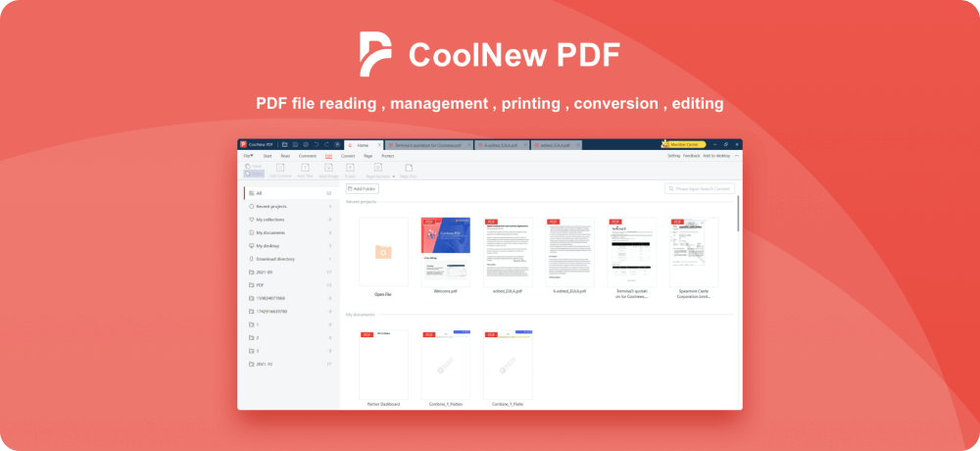Click the undo arrow icon
Viewport: 980px width, 451px height.
pos(317,144)
